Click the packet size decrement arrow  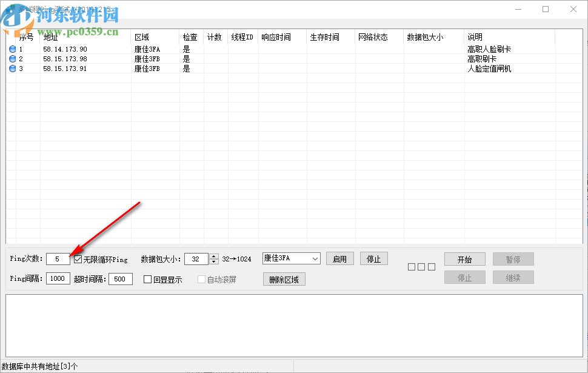213,261
